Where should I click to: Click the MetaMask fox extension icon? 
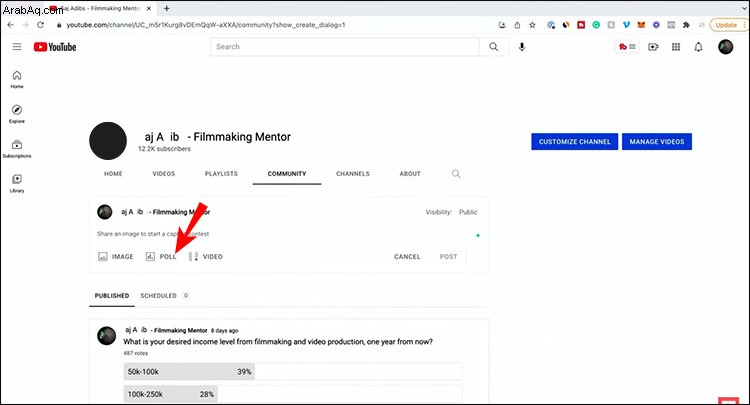[x=641, y=25]
